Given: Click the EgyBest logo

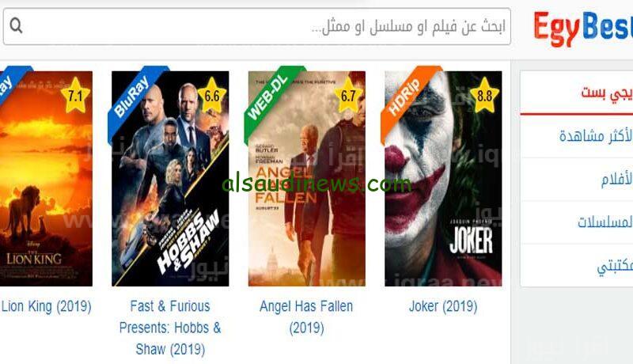Looking at the screenshot, I should tap(582, 28).
